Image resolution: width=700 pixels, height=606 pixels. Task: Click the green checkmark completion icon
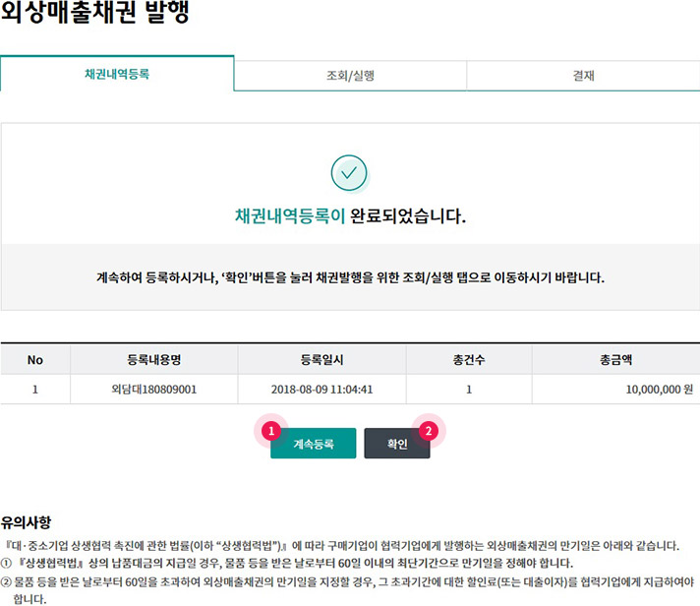[349, 173]
